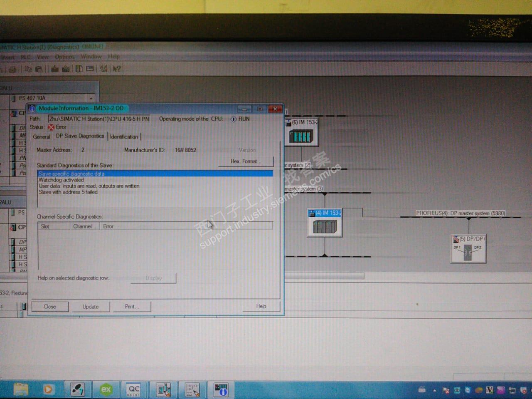Open the Window menu
Screen dimensions: 532x399
(91, 57)
